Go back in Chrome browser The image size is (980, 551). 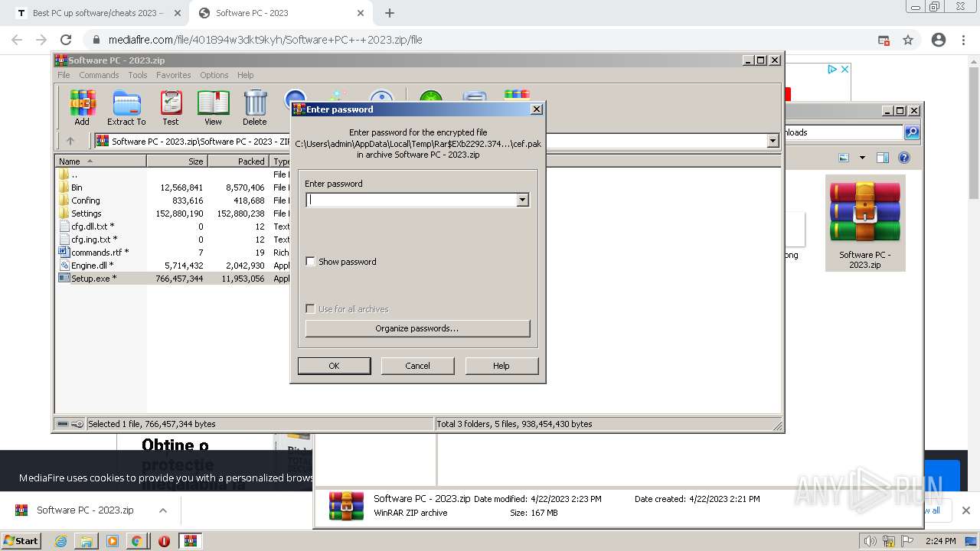[x=17, y=40]
